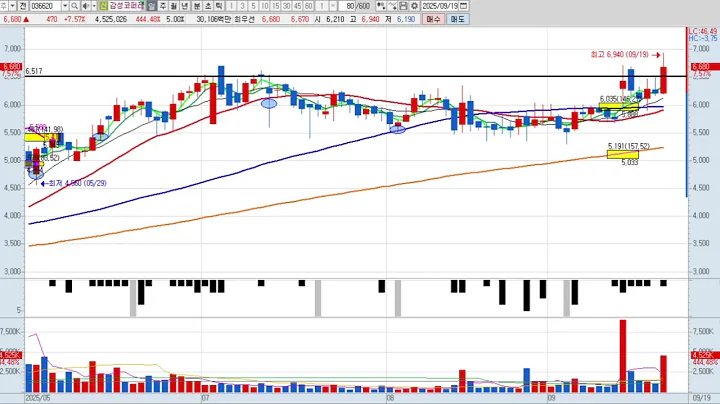Click the 09/19 date label on axis
This screenshot has height=404, width=720.
tap(701, 398)
